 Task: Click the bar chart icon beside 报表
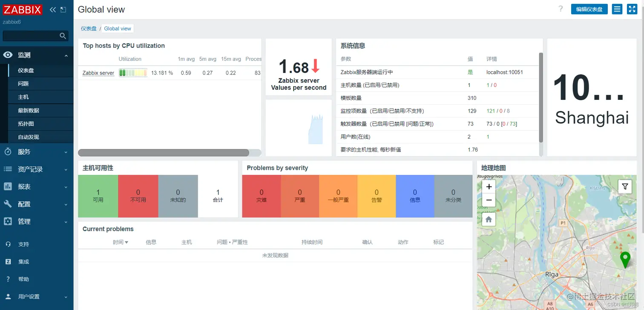pos(8,186)
